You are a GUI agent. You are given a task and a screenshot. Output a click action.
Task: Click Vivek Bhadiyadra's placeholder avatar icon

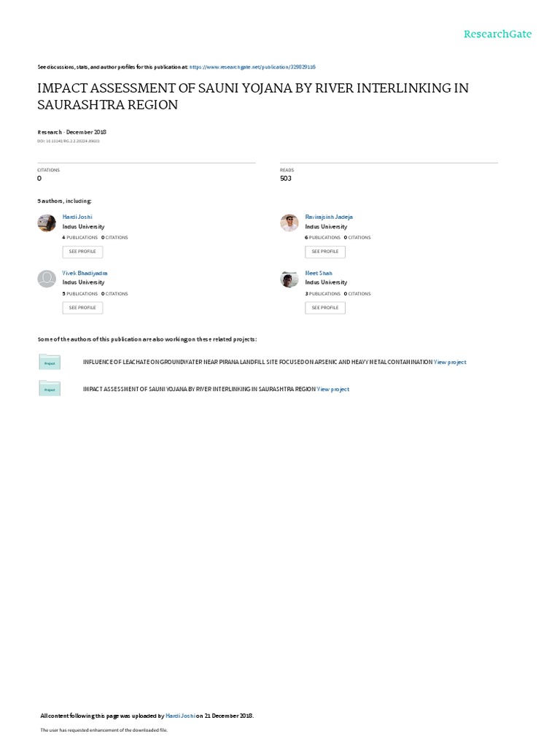47,279
